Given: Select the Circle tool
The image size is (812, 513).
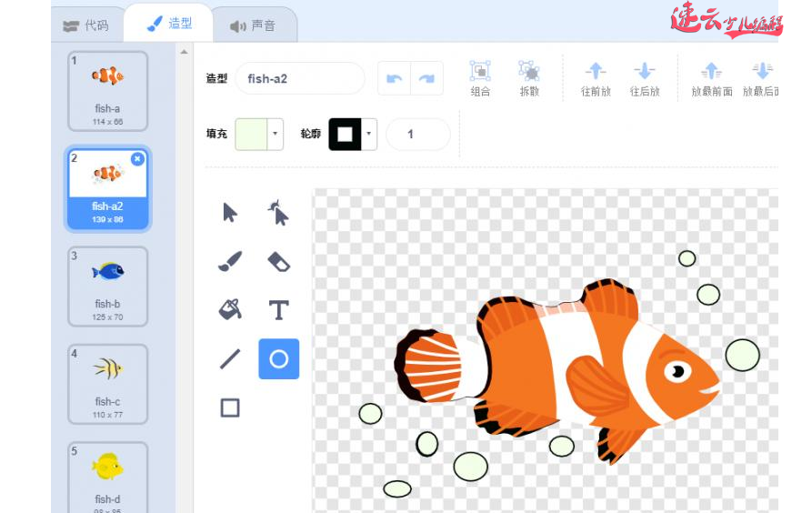Looking at the screenshot, I should coord(278,358).
